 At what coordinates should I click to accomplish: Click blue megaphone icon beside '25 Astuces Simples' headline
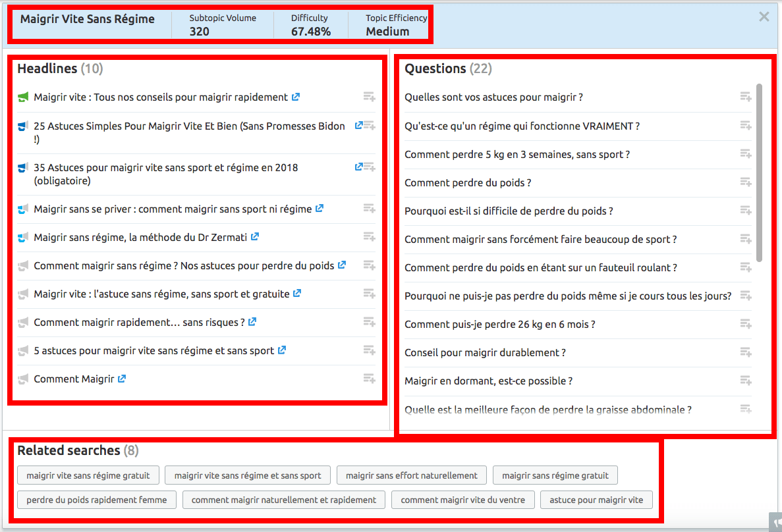click(x=24, y=126)
